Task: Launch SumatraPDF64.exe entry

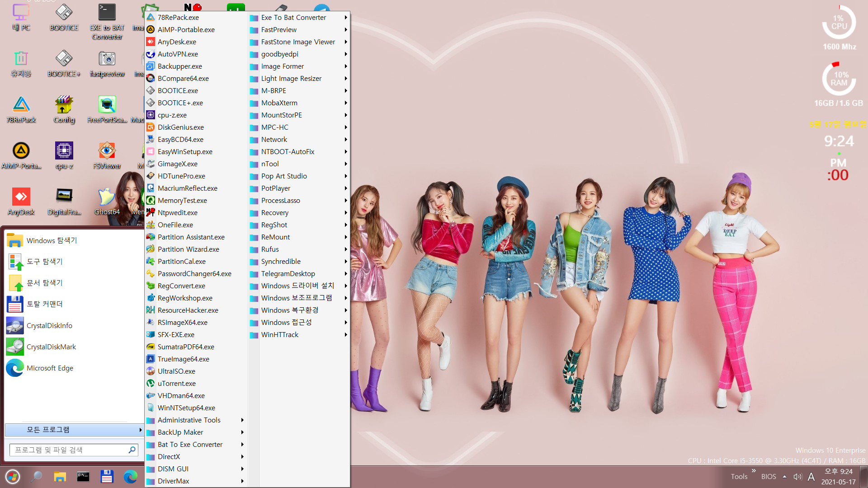Action: click(x=196, y=347)
